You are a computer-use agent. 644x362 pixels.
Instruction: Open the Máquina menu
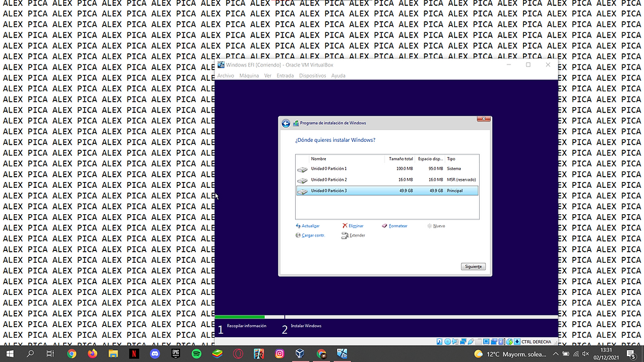[x=249, y=76]
